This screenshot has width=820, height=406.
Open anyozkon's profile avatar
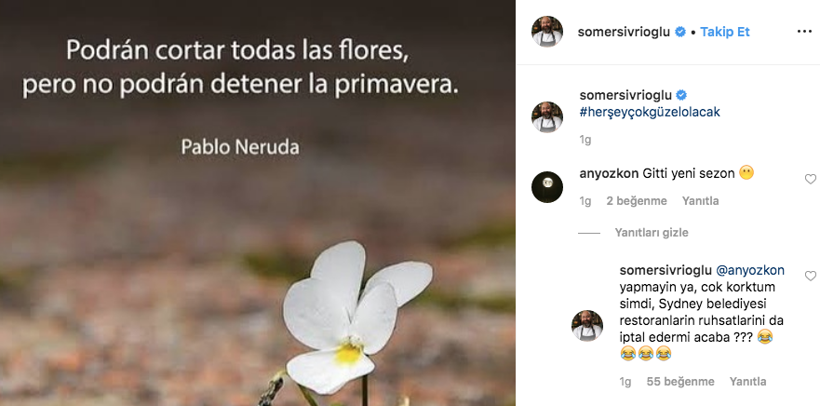547,187
